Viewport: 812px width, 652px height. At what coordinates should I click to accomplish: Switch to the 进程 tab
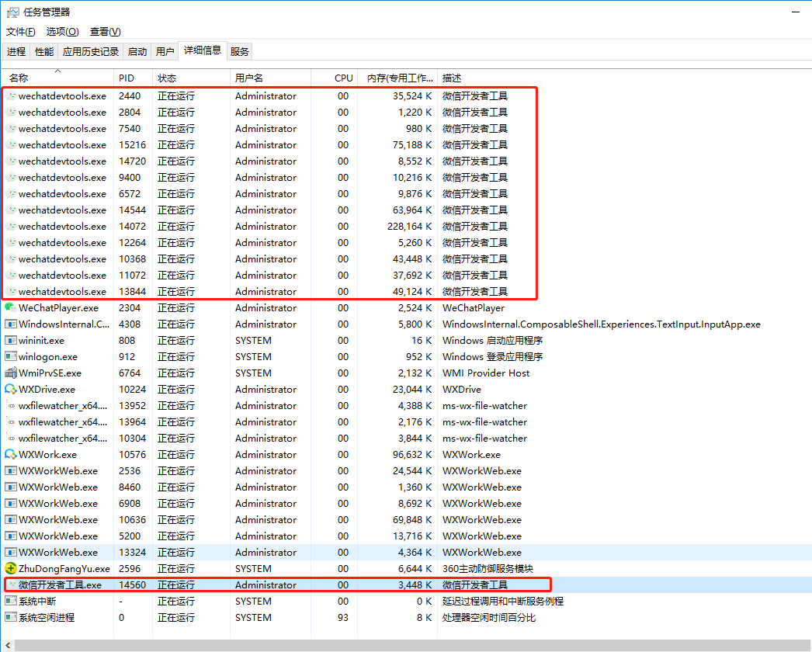tap(16, 52)
